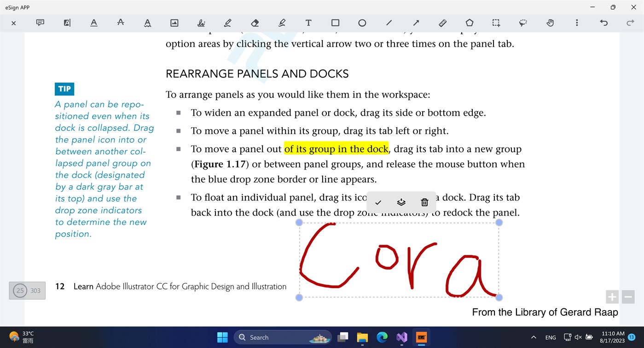
Task: Click the eSign APP taskbar icon
Action: (x=421, y=337)
